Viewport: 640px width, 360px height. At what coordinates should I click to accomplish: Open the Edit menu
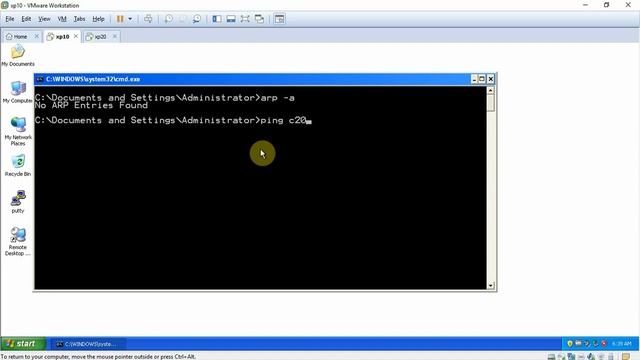tap(26, 19)
